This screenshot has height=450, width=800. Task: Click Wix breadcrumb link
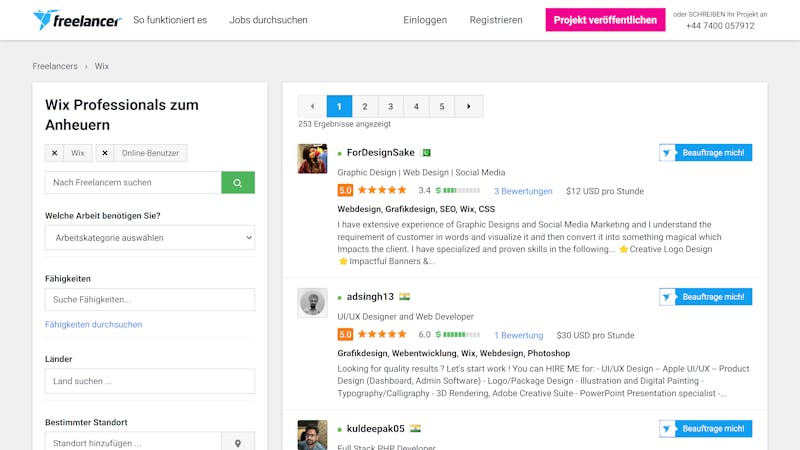[x=102, y=66]
